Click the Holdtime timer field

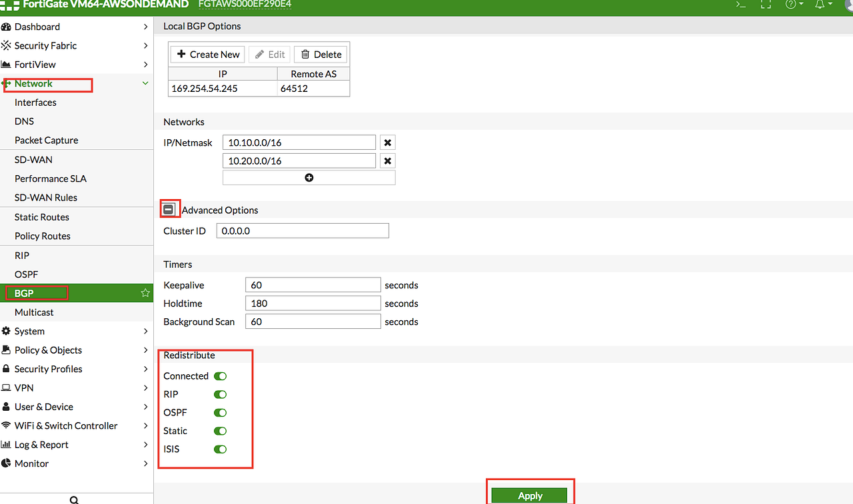coord(313,303)
